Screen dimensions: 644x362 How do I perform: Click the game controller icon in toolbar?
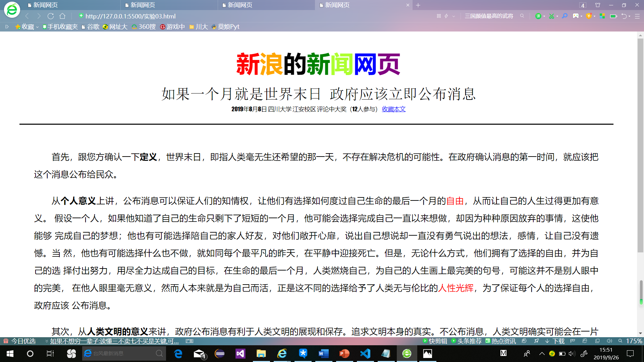coord(576,16)
